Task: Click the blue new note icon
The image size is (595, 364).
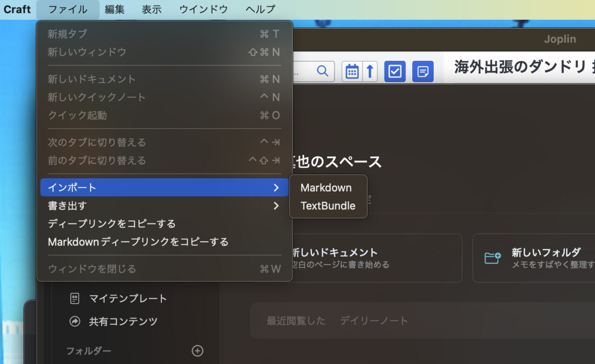Action: tap(423, 71)
